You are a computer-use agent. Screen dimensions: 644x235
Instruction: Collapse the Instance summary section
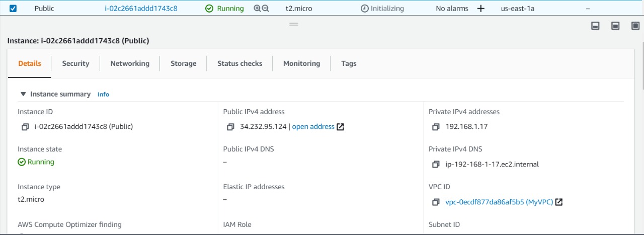click(23, 94)
